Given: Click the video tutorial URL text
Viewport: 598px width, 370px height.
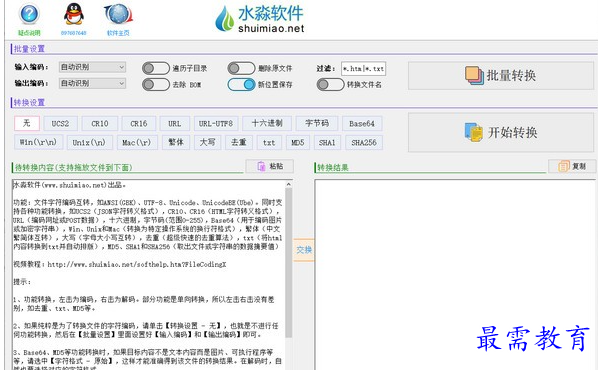Looking at the screenshot, I should pyautogui.click(x=137, y=264).
